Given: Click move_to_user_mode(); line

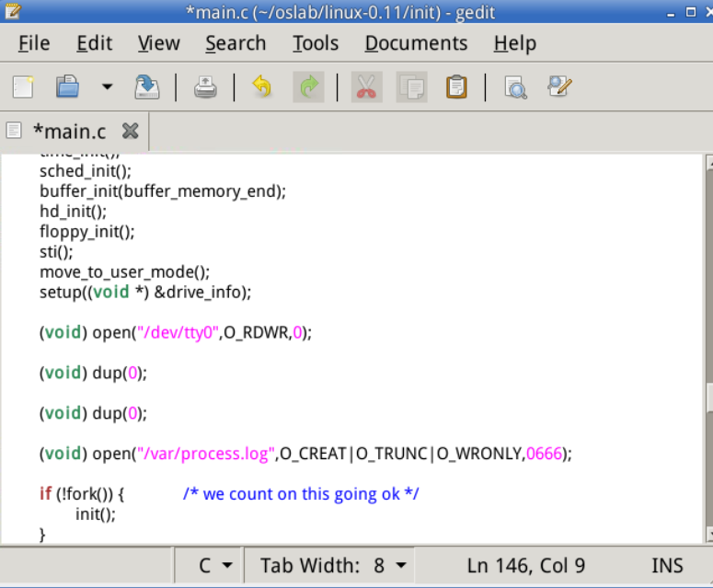Looking at the screenshot, I should click(x=124, y=272).
